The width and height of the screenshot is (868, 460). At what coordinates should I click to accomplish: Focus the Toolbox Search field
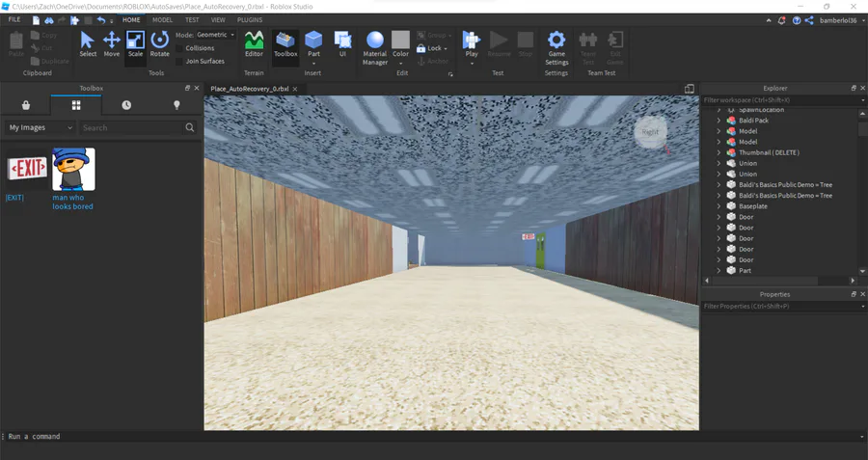click(133, 127)
